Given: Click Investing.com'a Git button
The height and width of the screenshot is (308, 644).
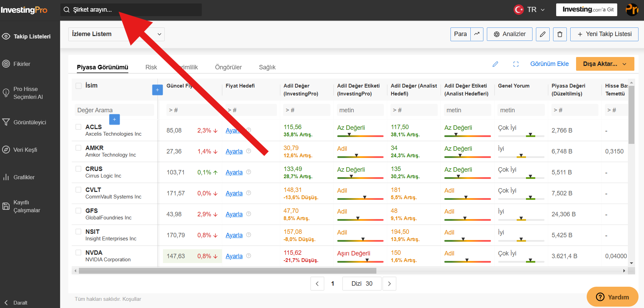Looking at the screenshot, I should [x=586, y=10].
